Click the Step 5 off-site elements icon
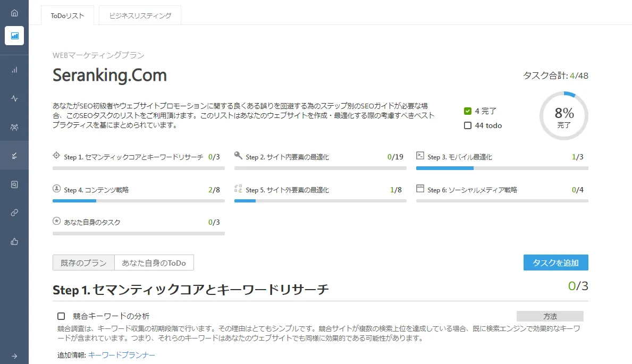Image resolution: width=632 pixels, height=364 pixels. tap(238, 189)
